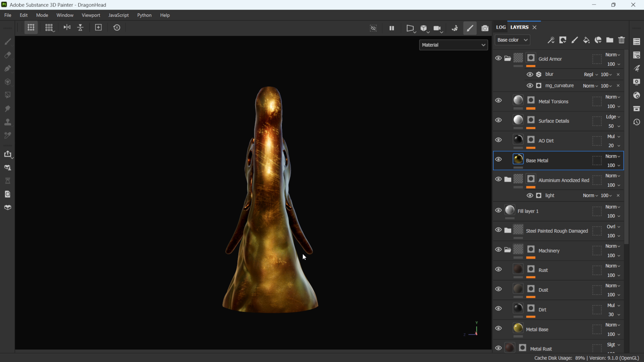
Task: Select the Steel Painted Rough Damaged layer
Action: tap(557, 231)
